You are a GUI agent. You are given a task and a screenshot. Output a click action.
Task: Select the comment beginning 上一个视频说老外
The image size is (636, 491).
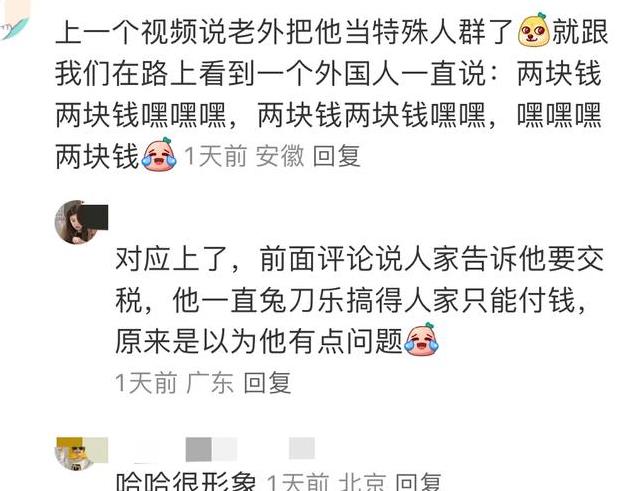click(x=331, y=93)
